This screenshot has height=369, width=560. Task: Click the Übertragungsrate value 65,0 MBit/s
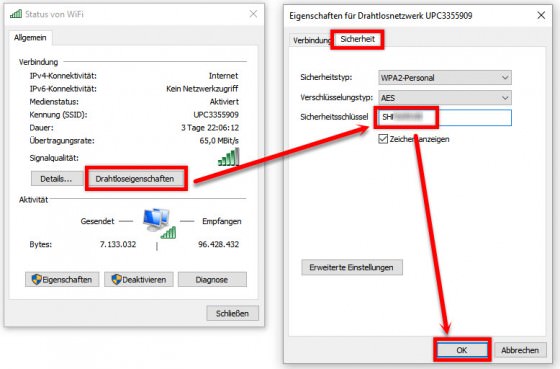(219, 140)
